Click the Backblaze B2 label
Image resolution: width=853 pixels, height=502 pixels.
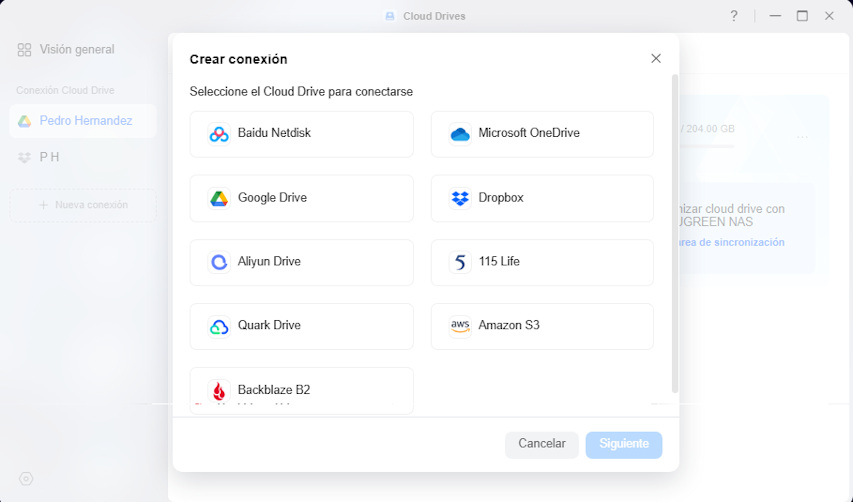(x=274, y=390)
